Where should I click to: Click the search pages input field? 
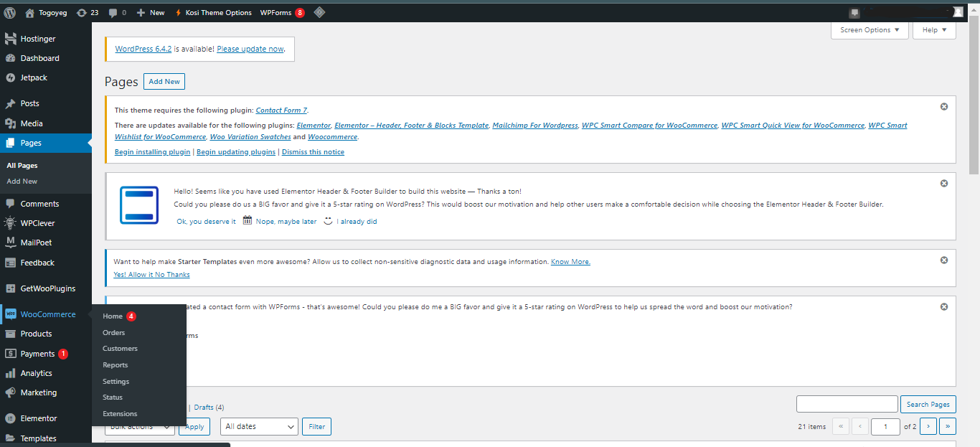pos(847,404)
